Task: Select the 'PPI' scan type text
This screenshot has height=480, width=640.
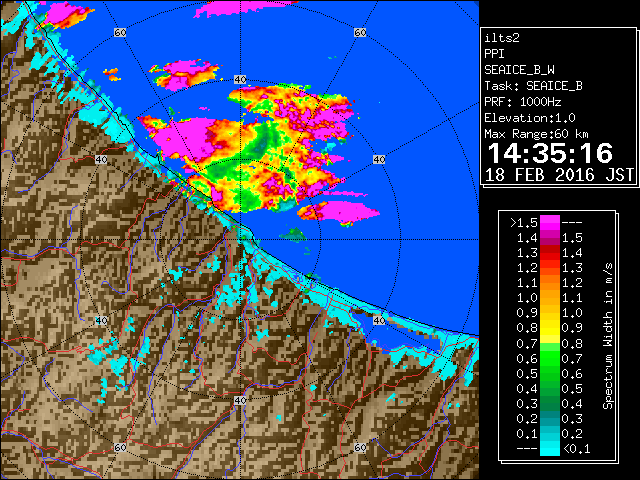Action: click(494, 54)
